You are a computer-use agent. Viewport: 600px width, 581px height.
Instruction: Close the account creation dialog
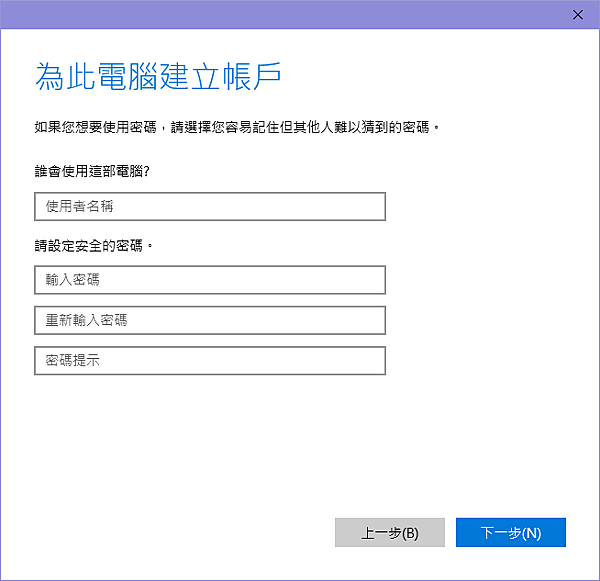577,15
